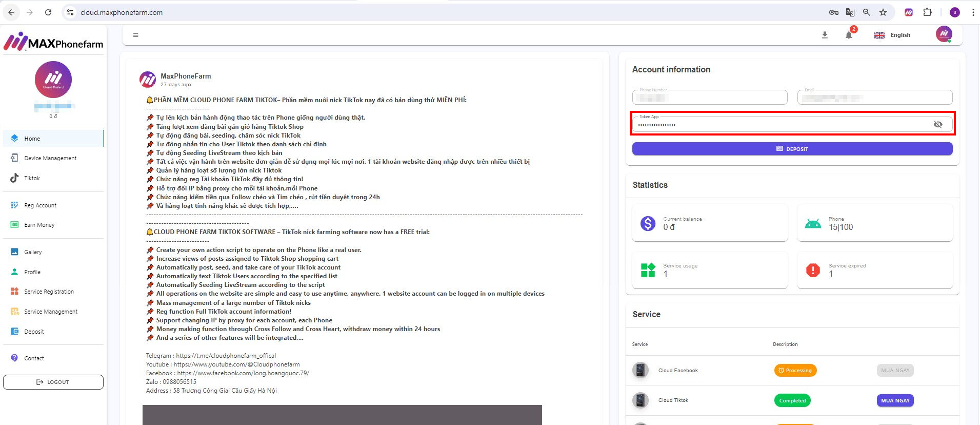Click the Cloud Tiktok service thumbnail
Image resolution: width=980 pixels, height=425 pixels.
(641, 400)
